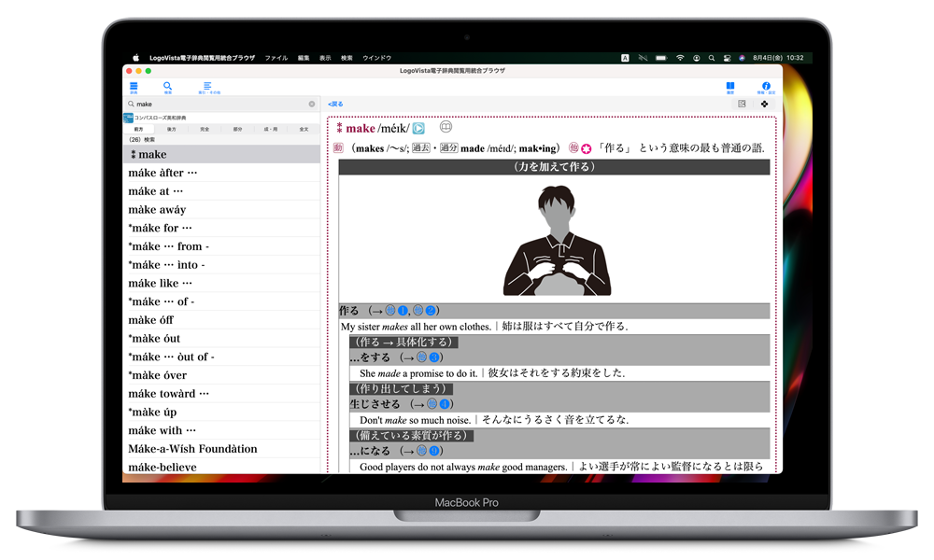
Task: Jump to sense 1 link in 作る row
Action: pos(403,311)
